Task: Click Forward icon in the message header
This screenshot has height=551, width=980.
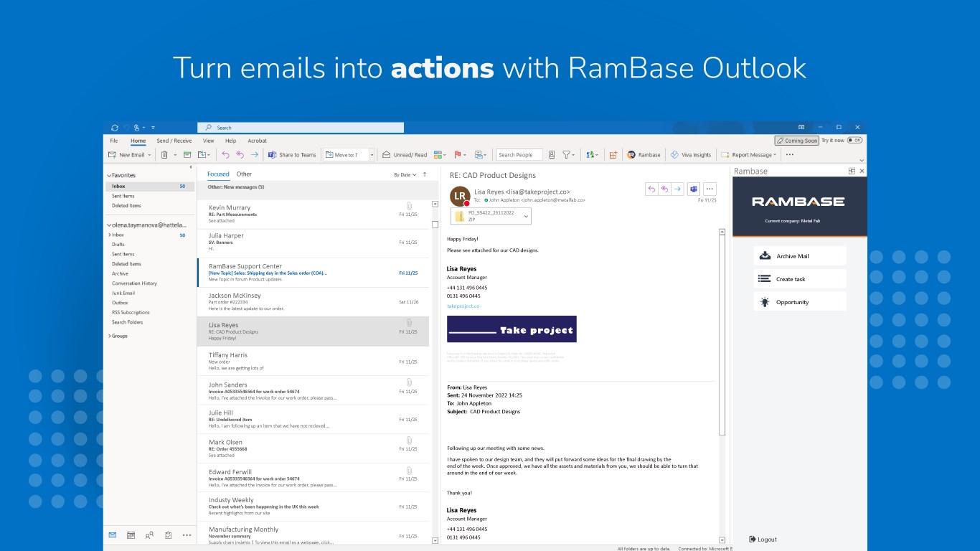Action: 677,189
